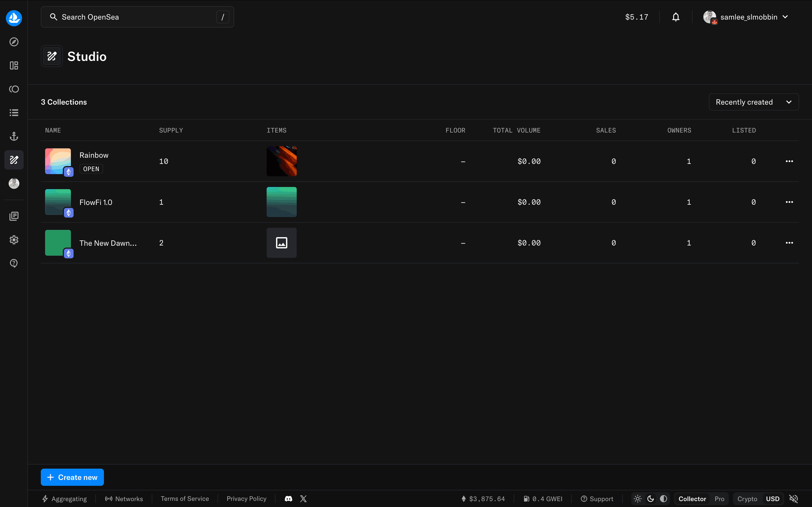812x507 pixels.
Task: Open the options menu for FlowFi 1.0
Action: click(789, 202)
